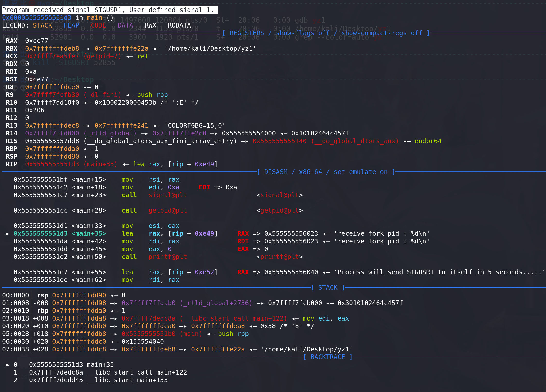
Task: Click getpid@plt in the main+28 call instruction
Action: coord(168,211)
